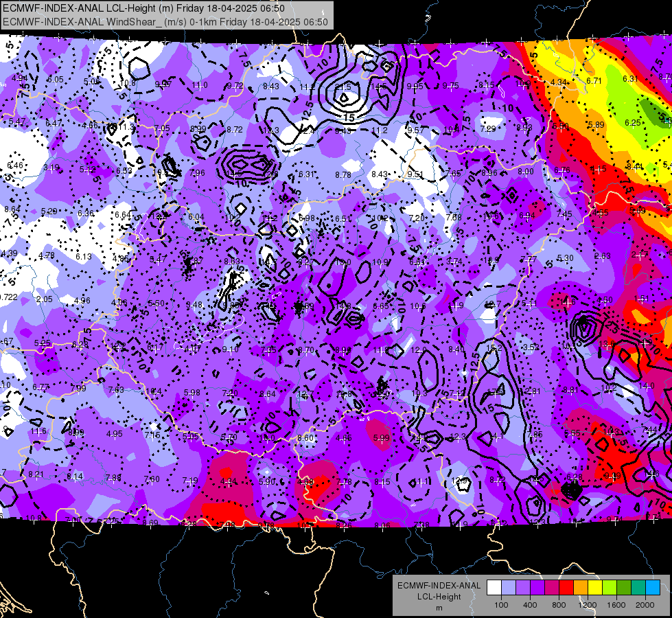This screenshot has width=672, height=618.
Task: Select the magenta legend swatch
Action: point(552,588)
